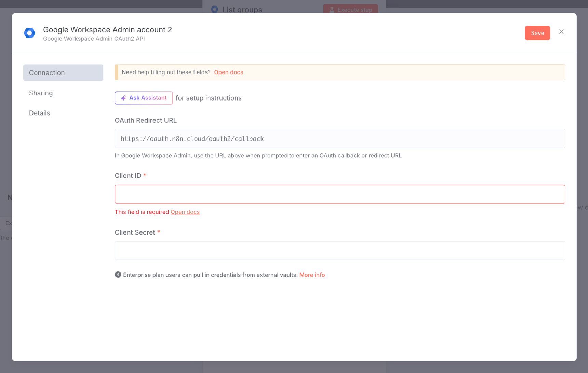Click the flask icon on Execute step
588x373 pixels.
[x=332, y=10]
